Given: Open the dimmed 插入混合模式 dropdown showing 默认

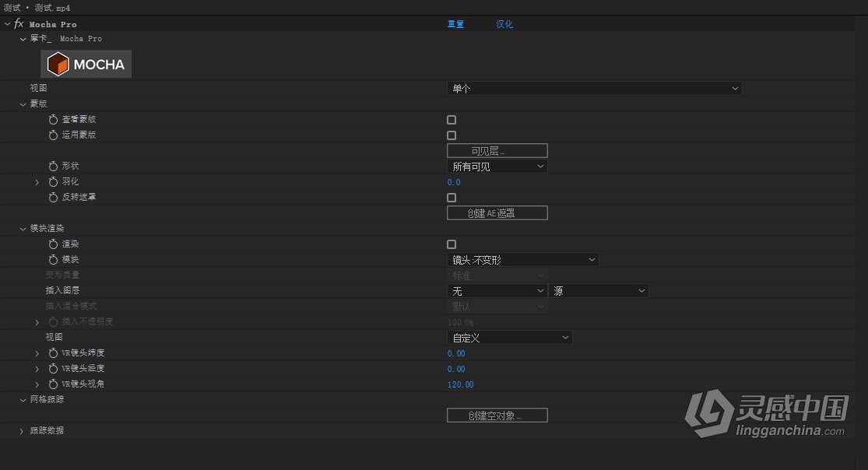Looking at the screenshot, I should [x=497, y=306].
